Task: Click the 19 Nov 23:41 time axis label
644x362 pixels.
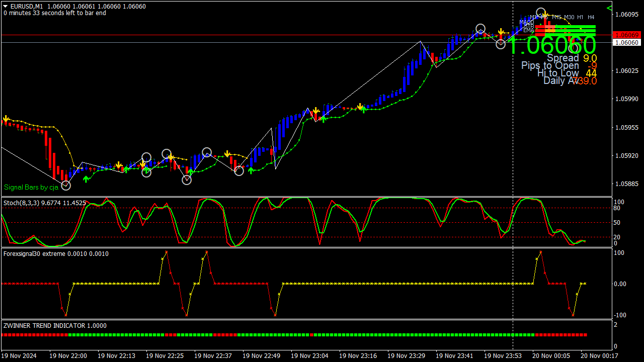Action: coord(454,356)
